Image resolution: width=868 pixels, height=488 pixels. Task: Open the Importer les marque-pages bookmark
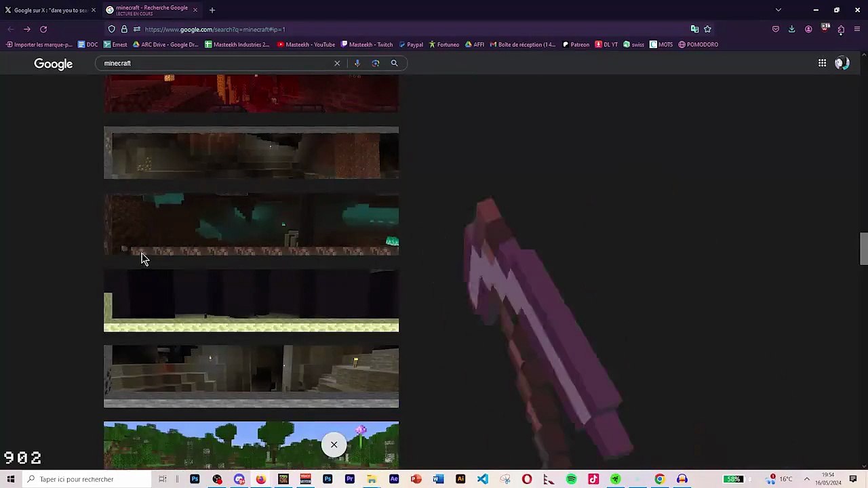39,45
